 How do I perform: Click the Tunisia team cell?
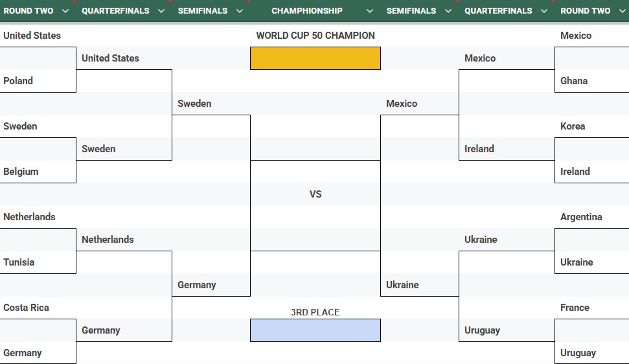coord(38,262)
